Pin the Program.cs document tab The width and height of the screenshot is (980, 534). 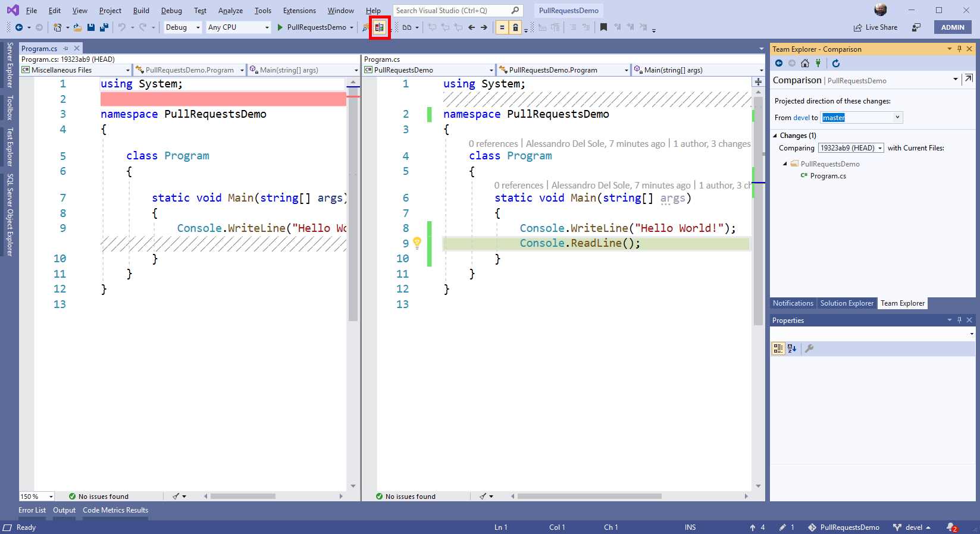pos(66,49)
